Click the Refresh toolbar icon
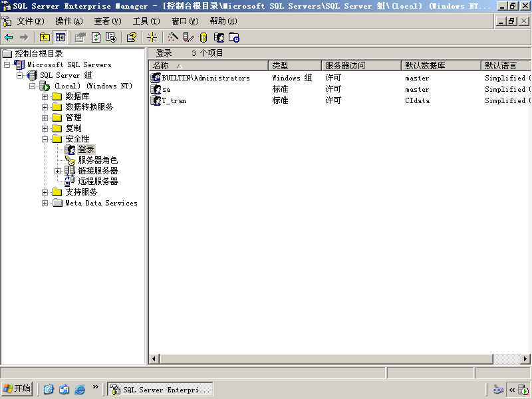The height and width of the screenshot is (399, 532). (96, 37)
